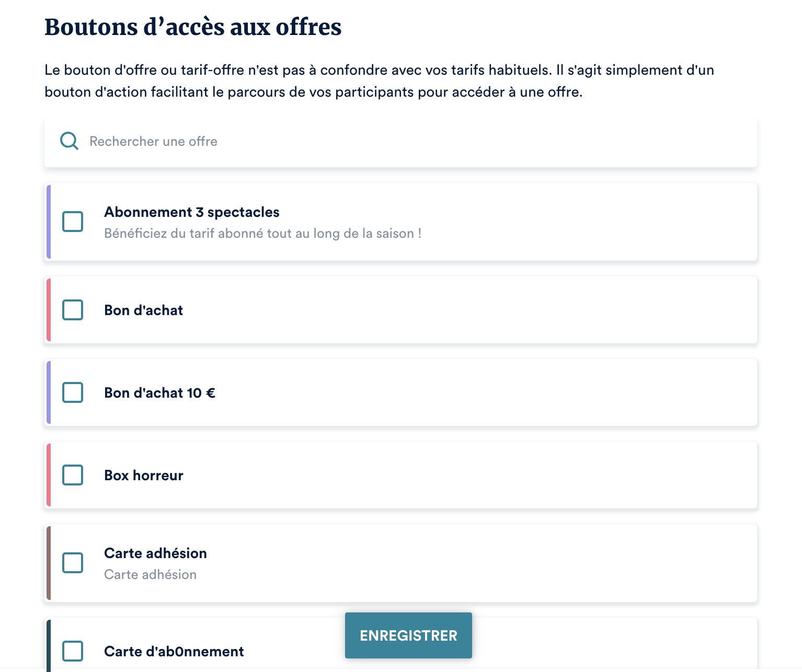Check the Abonnement 3 spectacles checkbox
Viewport: 802px width, 672px height.
coord(73,222)
